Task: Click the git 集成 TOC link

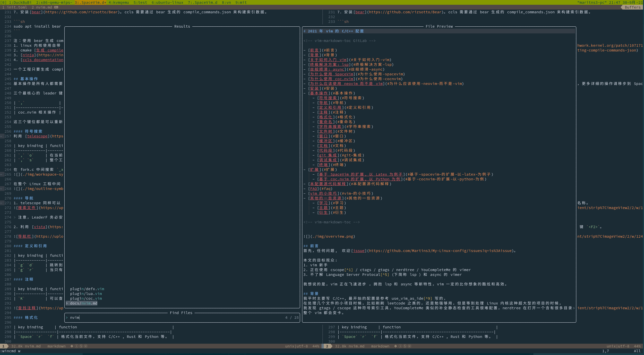Action: [x=328, y=155]
